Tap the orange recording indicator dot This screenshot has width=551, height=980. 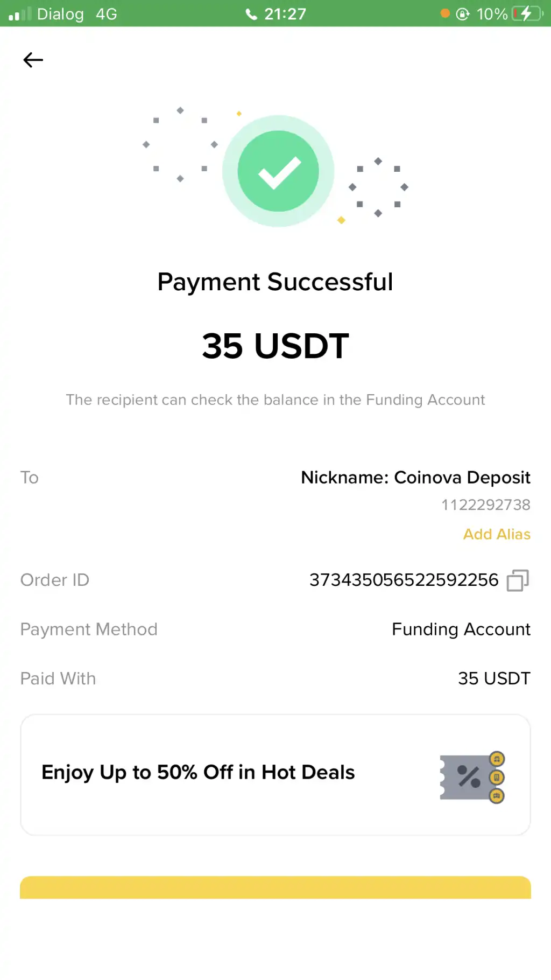(x=445, y=13)
